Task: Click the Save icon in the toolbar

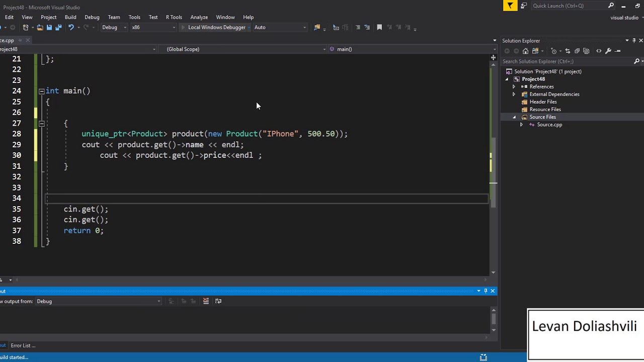Action: [49, 27]
